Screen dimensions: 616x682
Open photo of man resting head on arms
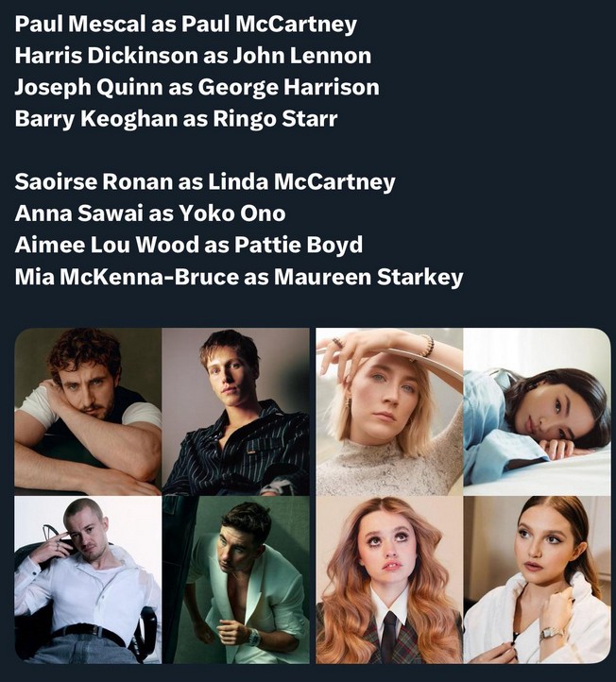click(x=88, y=412)
